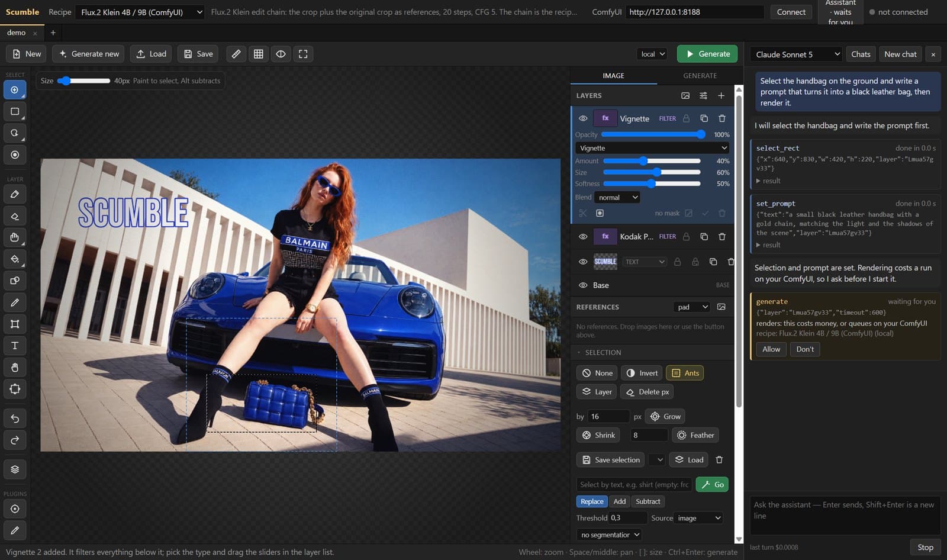947x560 pixels.
Task: Add an image layer in the Layers header
Action: (x=685, y=95)
